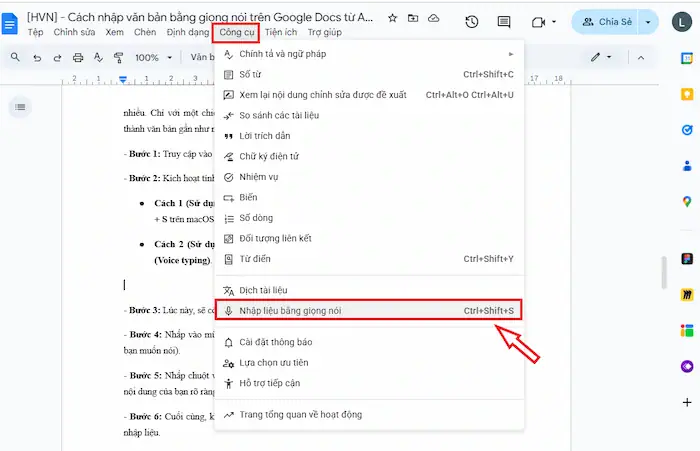
Task: Open the comments panel icon
Action: click(x=506, y=21)
